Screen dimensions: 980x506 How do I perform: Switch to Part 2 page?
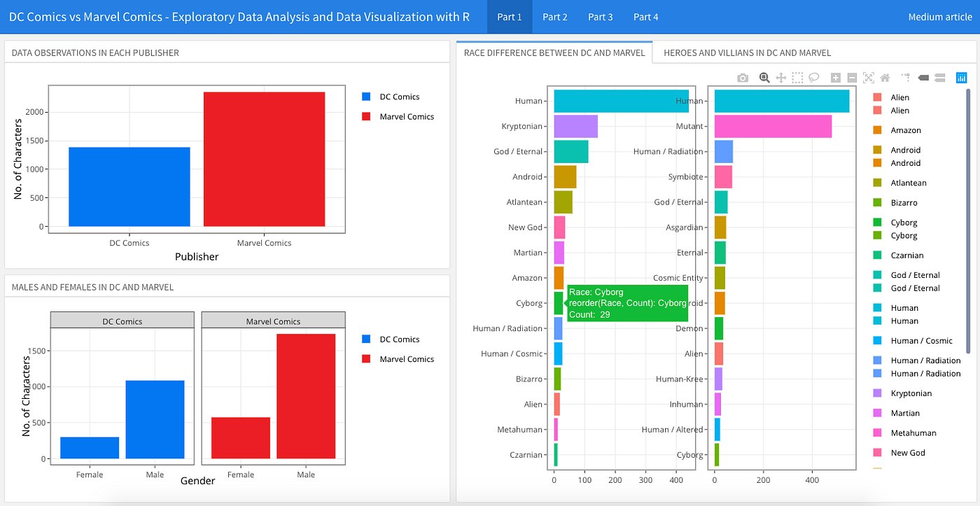click(555, 17)
